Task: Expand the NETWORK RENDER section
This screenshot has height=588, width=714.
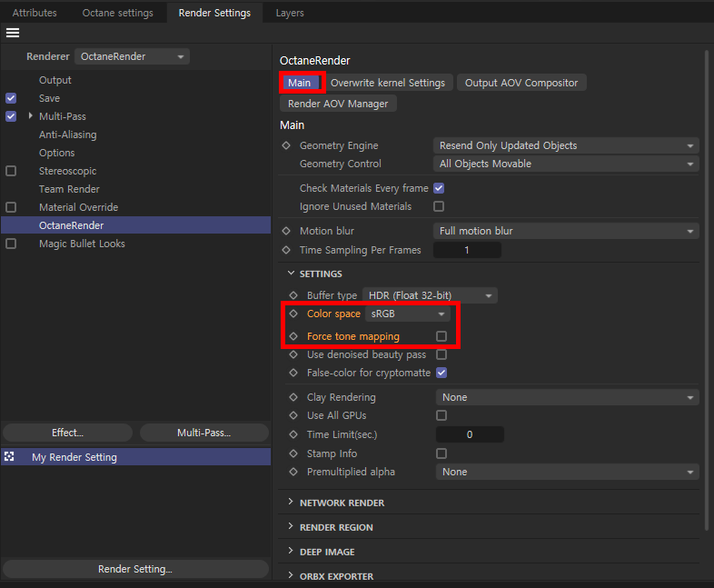Action: [291, 502]
